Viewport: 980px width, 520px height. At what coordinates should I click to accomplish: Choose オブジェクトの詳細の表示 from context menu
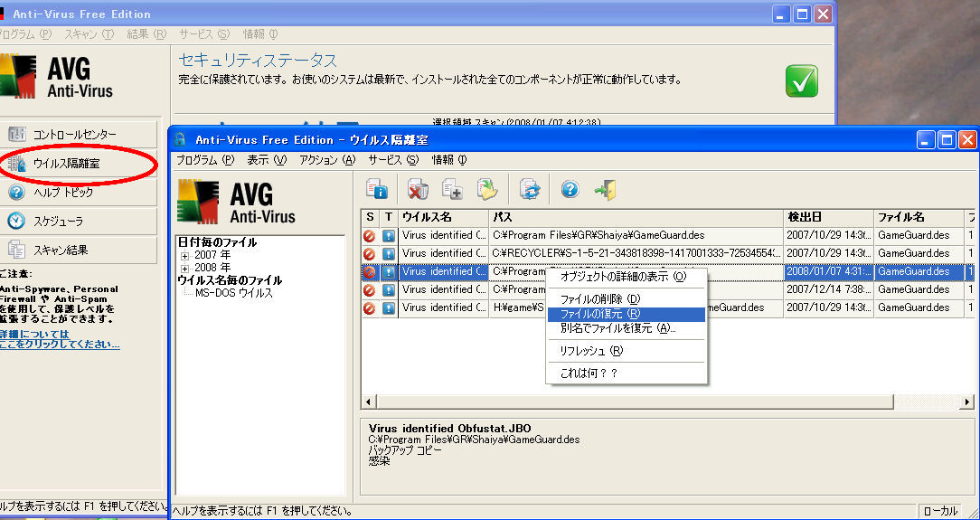click(x=627, y=276)
